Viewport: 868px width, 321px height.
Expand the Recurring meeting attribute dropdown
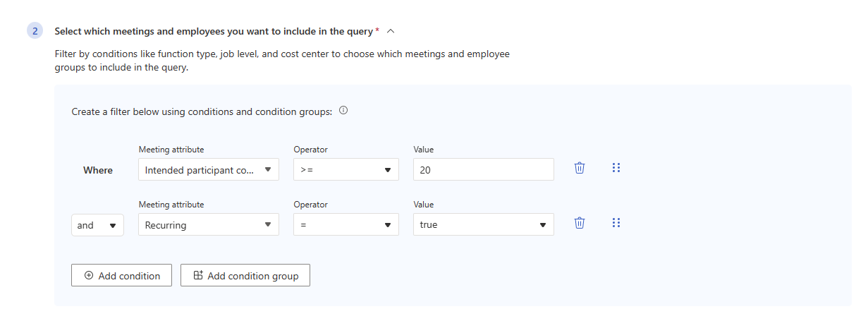click(x=208, y=225)
